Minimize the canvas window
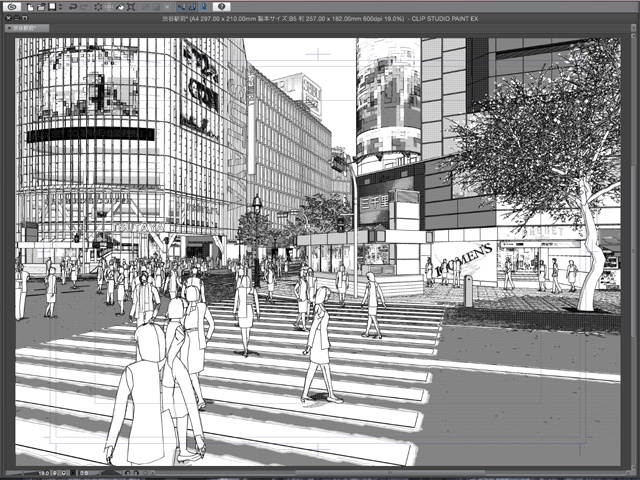This screenshot has width=640, height=480. pyautogui.click(x=16, y=18)
